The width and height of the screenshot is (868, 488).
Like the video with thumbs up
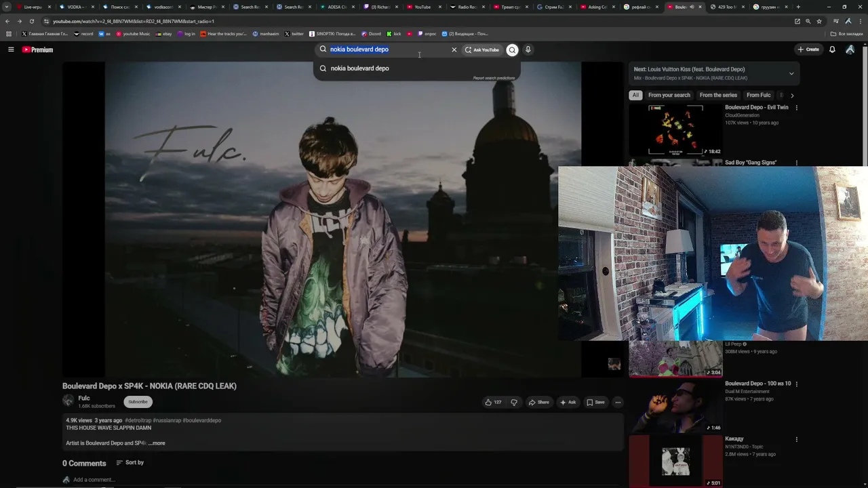(492, 402)
